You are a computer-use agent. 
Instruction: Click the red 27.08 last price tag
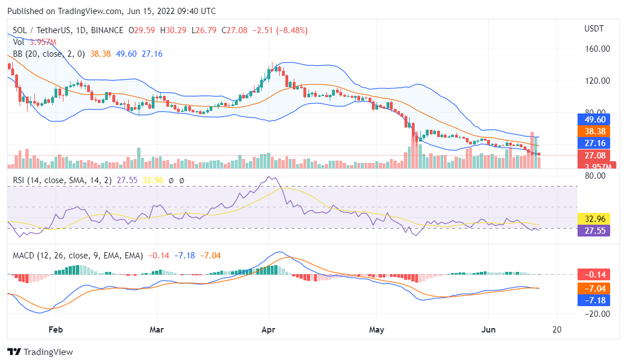(x=594, y=154)
